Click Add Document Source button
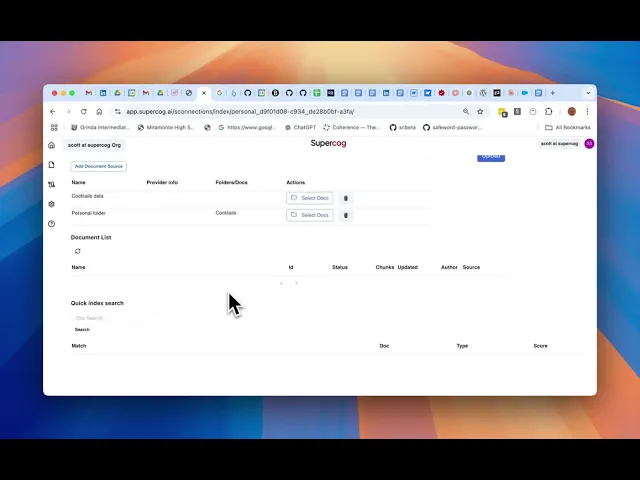Screen dimensions: 640x480 click(x=98, y=166)
